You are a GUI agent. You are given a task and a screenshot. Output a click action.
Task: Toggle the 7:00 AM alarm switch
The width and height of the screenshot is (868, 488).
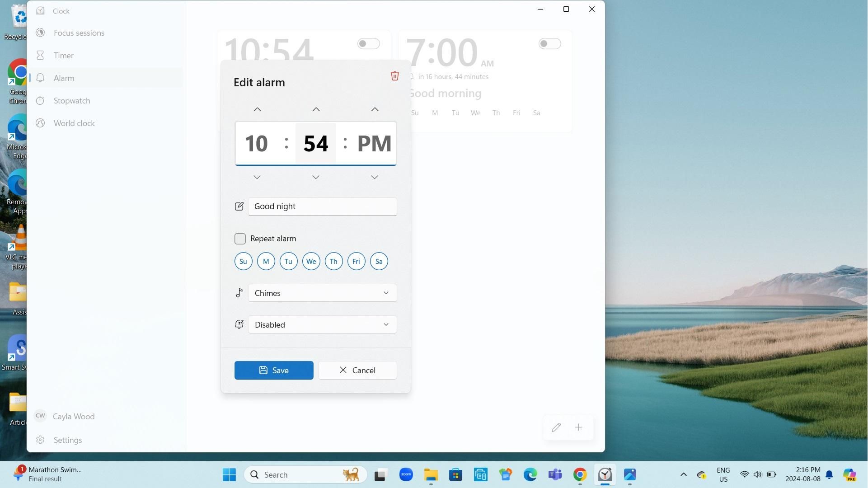(x=549, y=44)
